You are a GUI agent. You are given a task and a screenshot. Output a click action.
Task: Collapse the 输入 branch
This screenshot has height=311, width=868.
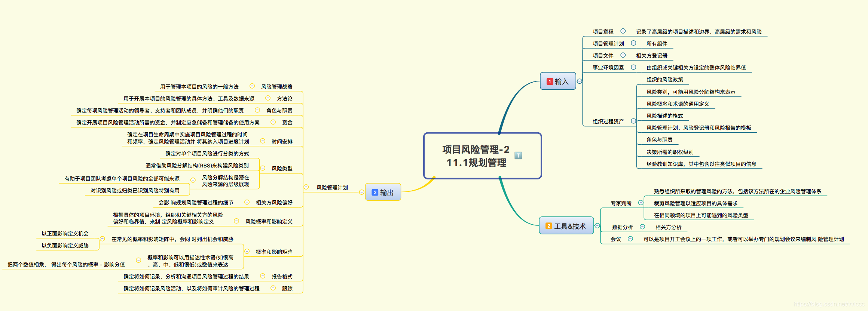pyautogui.click(x=580, y=81)
